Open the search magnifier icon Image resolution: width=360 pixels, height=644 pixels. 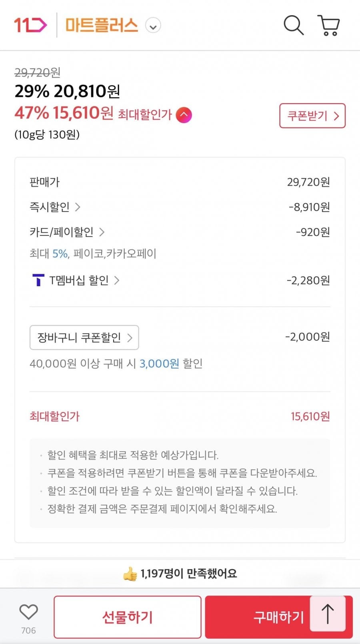[x=294, y=25]
